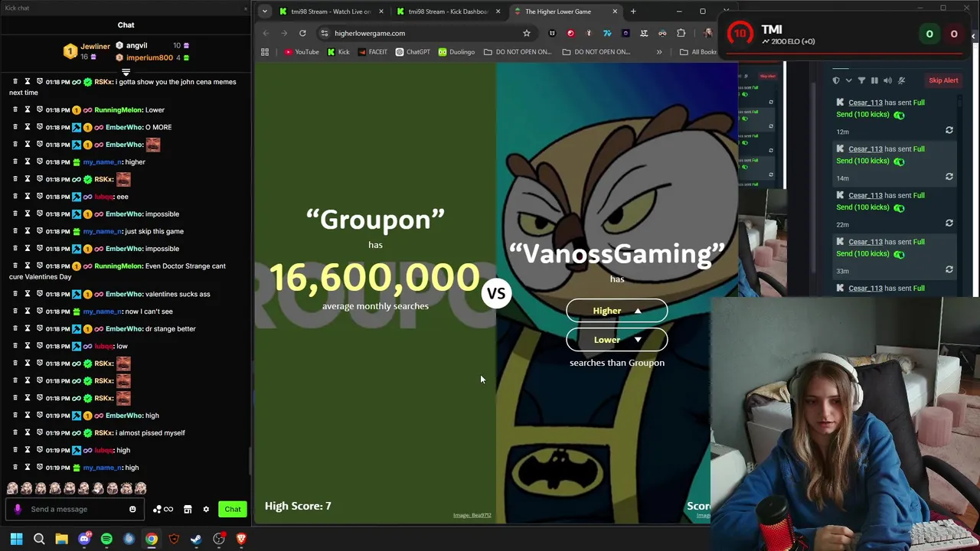980x551 pixels.
Task: Open the YouTube bookmark
Action: [301, 52]
